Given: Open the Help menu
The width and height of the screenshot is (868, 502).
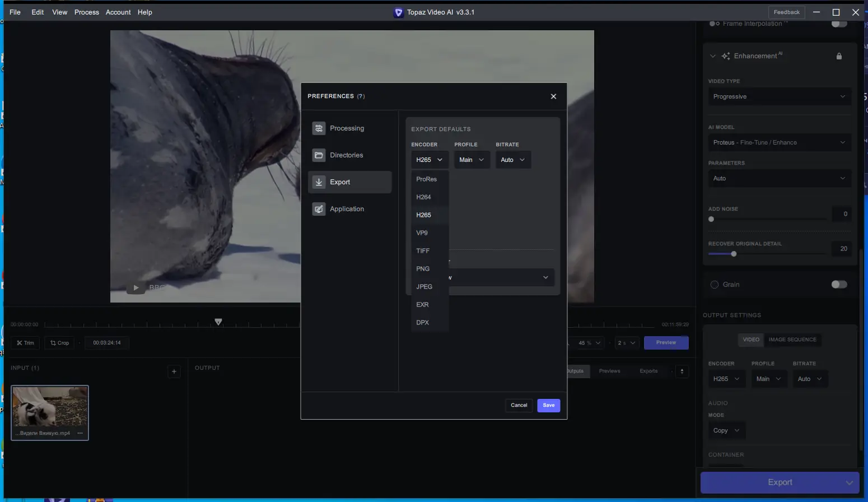Looking at the screenshot, I should tap(145, 12).
